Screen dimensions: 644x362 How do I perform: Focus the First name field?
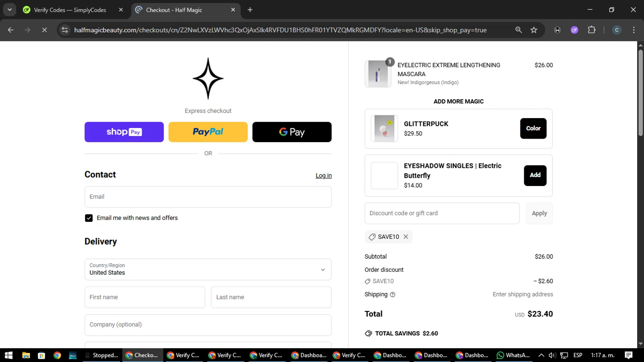[x=145, y=297]
